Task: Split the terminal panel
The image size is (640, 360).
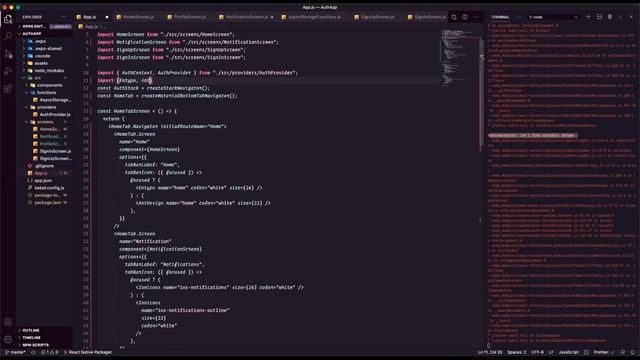Action: coord(599,17)
